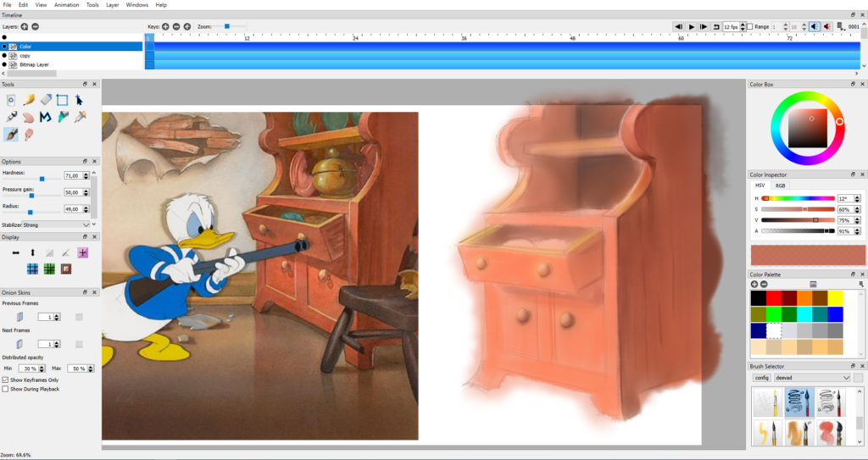Enable the Range playback checkbox
Image resolution: width=868 pixels, height=460 pixels.
[750, 26]
